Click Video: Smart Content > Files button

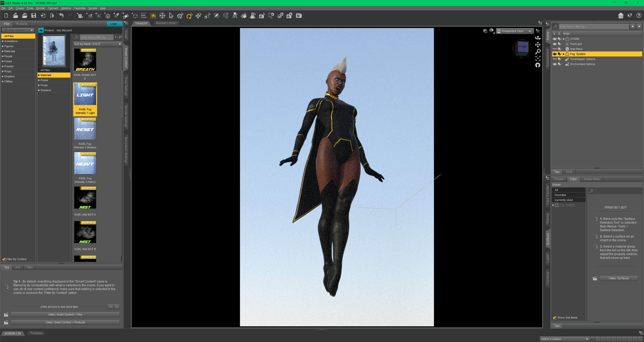click(x=65, y=315)
